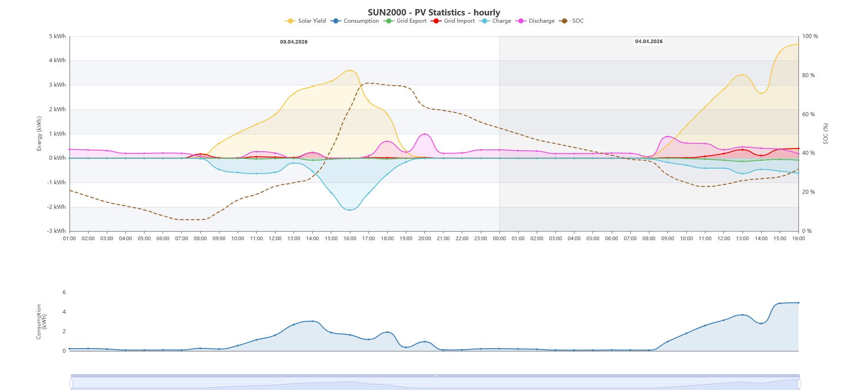Click the "19:00" time axis label
This screenshot has width=868, height=390.
pyautogui.click(x=406, y=238)
